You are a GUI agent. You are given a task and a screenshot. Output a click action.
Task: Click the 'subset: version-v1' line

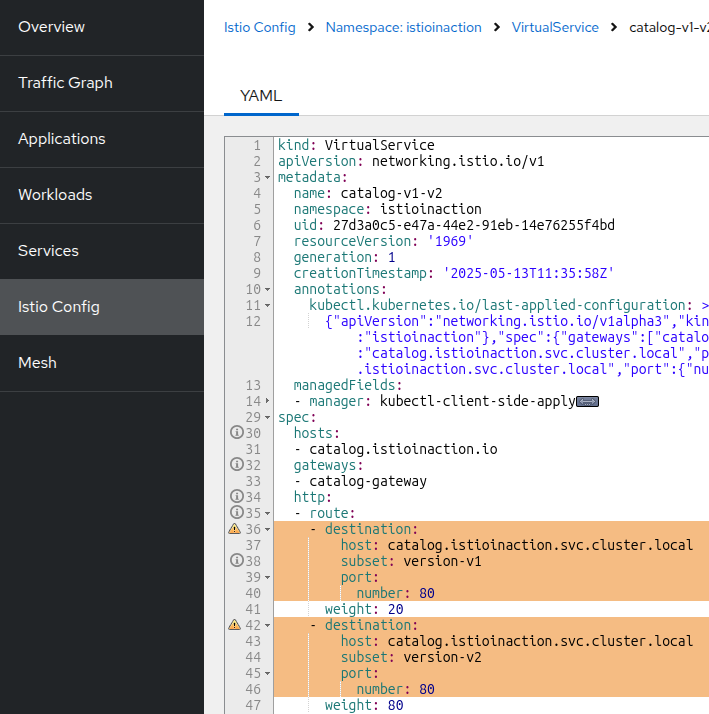pyautogui.click(x=411, y=561)
